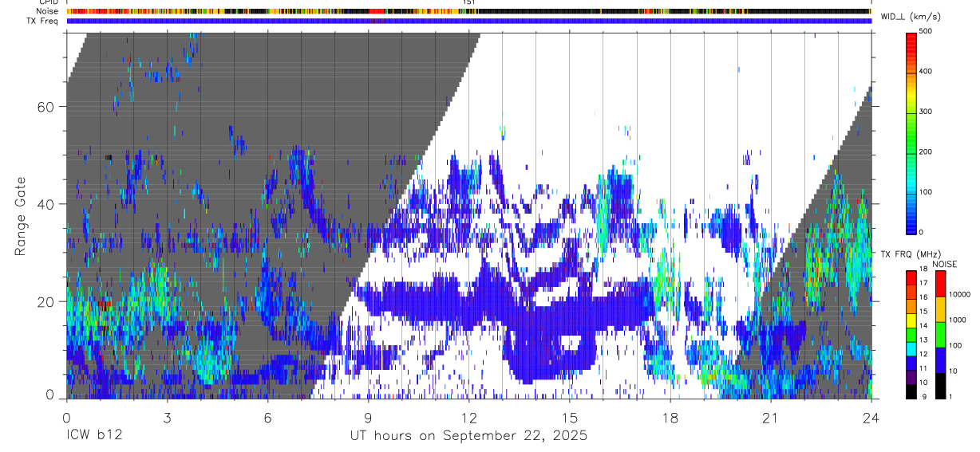The image size is (980, 452).
Task: Click the '10000' tick on NOISE scale
Action: tap(959, 295)
